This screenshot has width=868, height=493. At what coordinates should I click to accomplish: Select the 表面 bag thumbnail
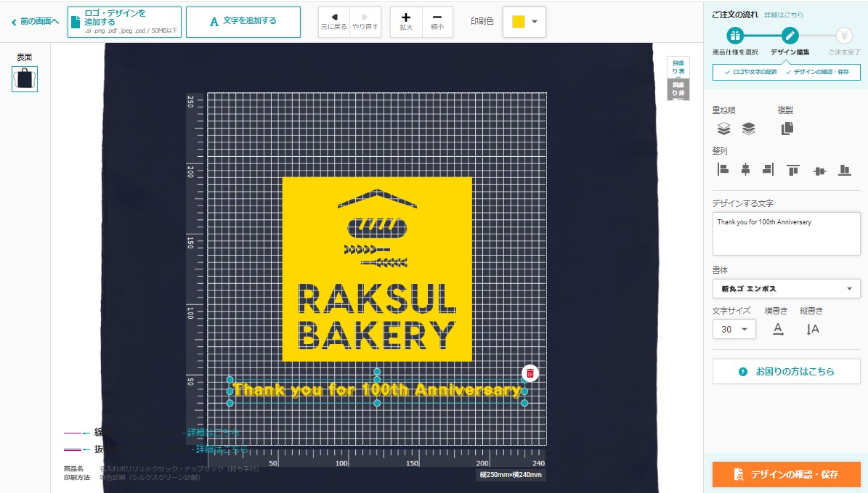25,78
